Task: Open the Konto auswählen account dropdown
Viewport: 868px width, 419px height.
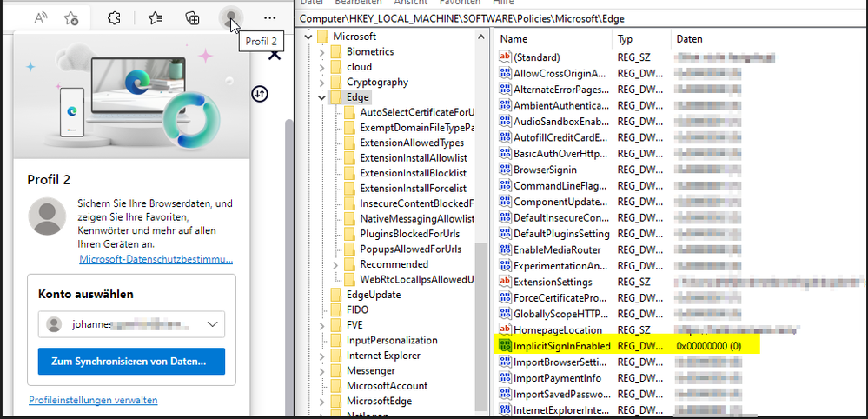Action: coord(132,324)
